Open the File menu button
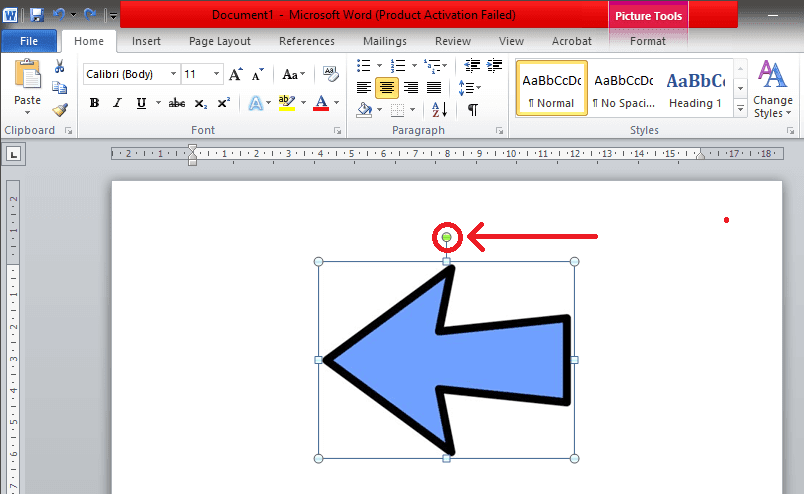804x494 pixels. pos(29,41)
